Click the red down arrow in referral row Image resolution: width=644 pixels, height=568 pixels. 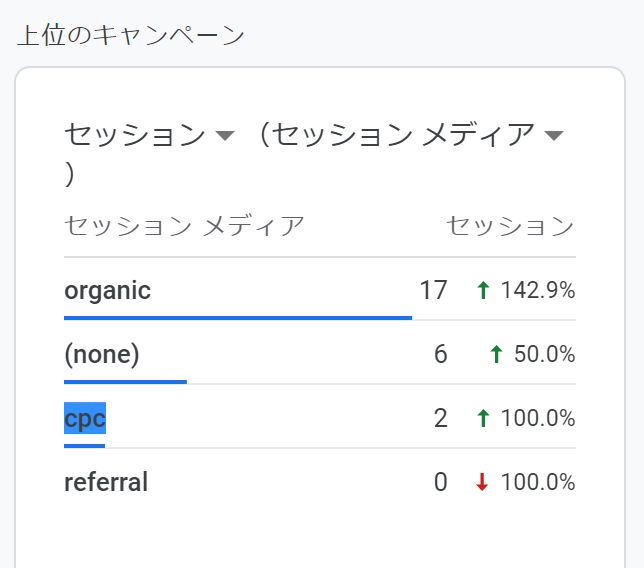click(483, 483)
